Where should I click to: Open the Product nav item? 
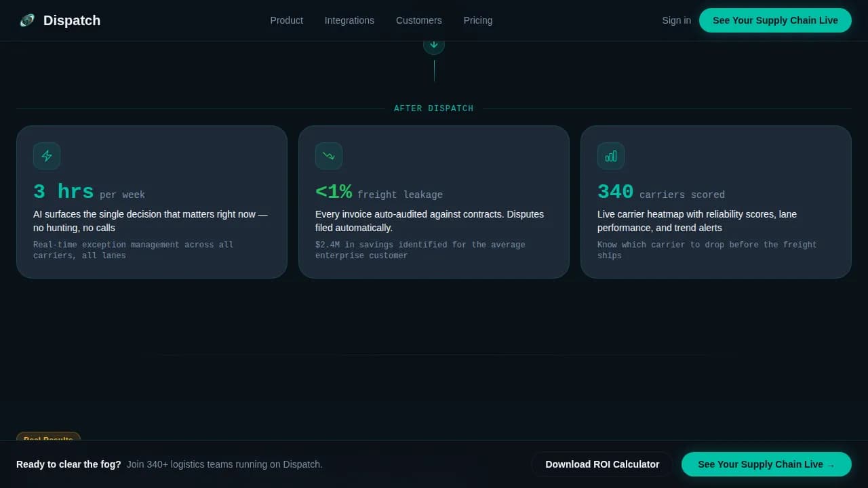click(x=286, y=20)
